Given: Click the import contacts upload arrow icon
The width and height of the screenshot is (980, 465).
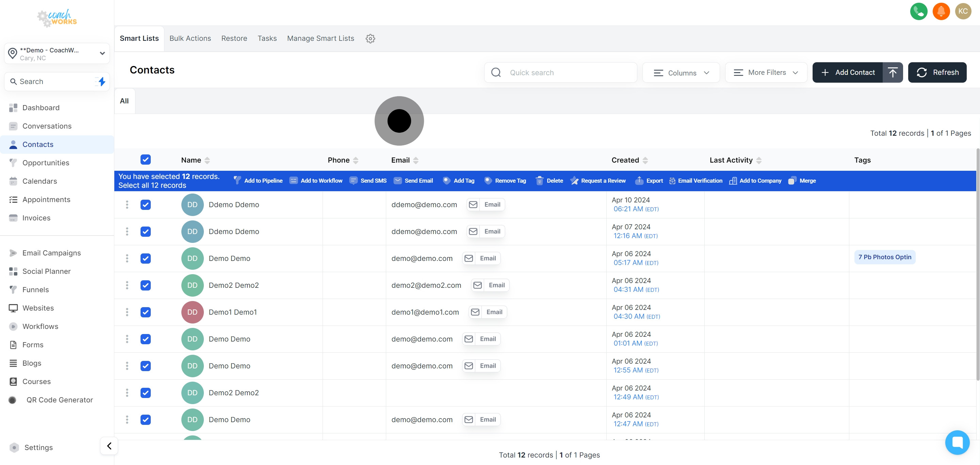Looking at the screenshot, I should pyautogui.click(x=893, y=72).
